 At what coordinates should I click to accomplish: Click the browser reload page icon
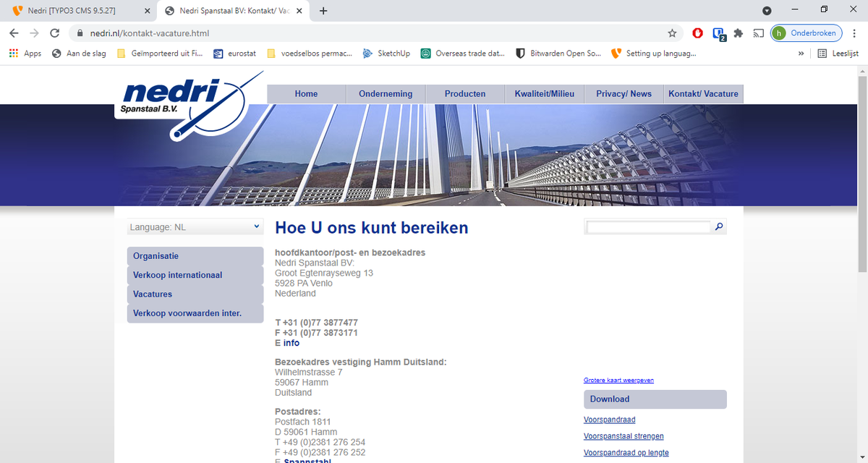54,33
